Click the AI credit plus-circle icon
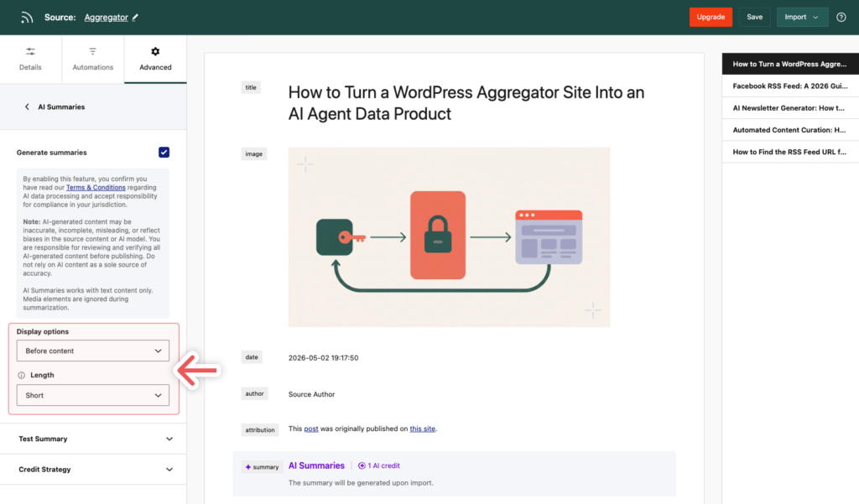This screenshot has height=504, width=859. point(362,465)
